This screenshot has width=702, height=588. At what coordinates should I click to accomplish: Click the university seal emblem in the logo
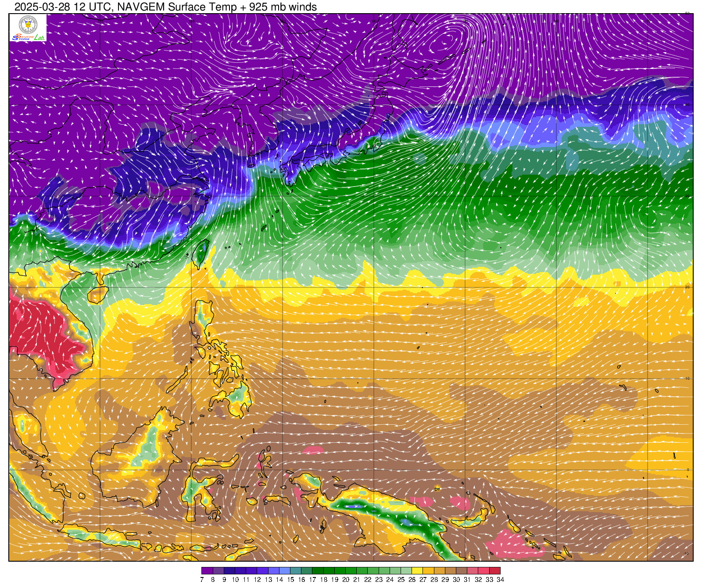28,24
